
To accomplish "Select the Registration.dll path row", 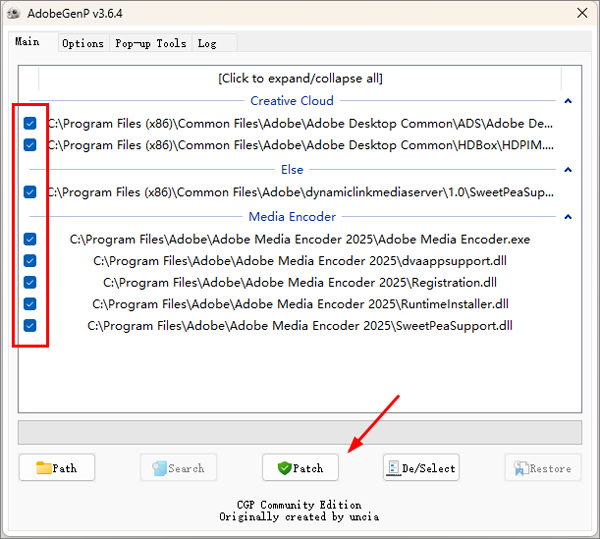I will point(300,283).
